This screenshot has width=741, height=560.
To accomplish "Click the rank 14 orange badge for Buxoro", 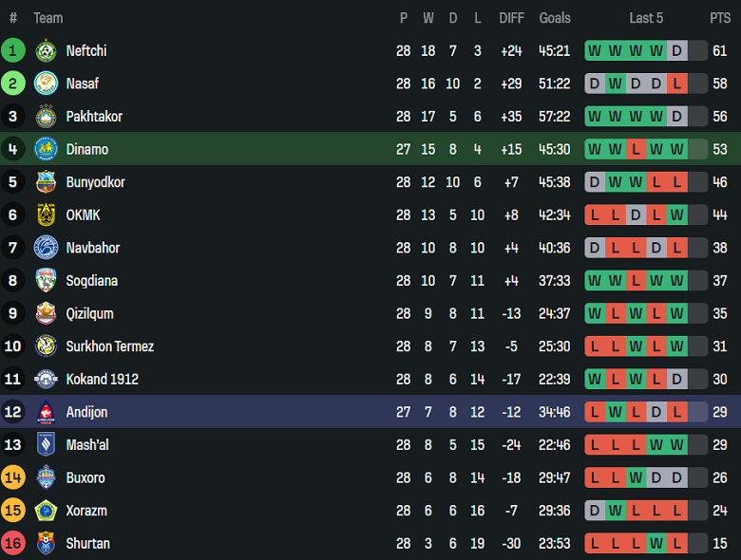I will pos(13,477).
